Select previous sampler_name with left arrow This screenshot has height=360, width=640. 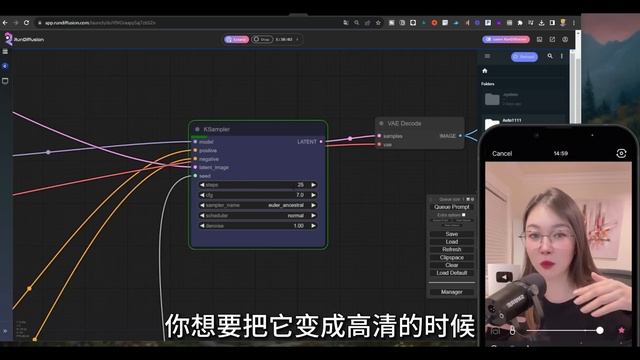pos(202,205)
